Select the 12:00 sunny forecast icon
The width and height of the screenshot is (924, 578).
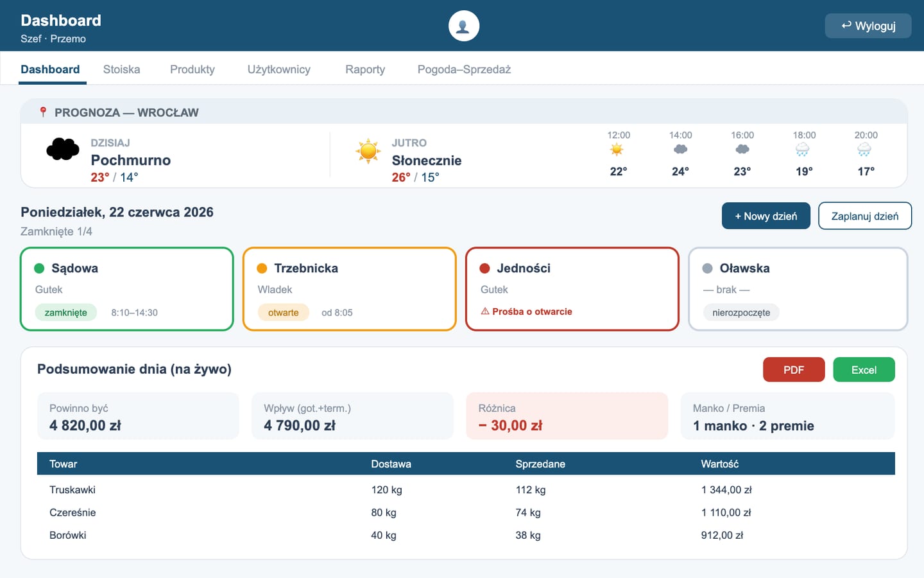617,150
